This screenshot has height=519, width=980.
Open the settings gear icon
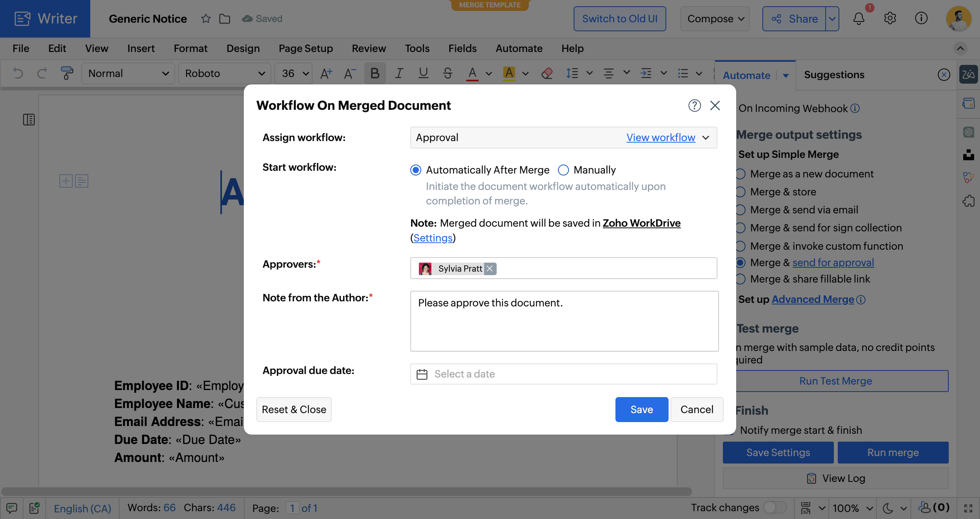click(890, 18)
